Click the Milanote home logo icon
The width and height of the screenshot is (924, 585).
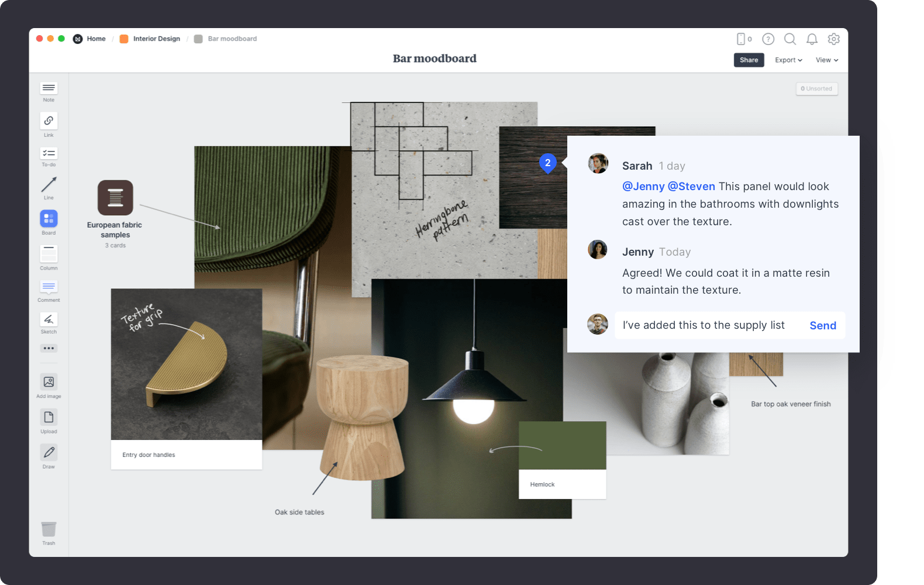tap(78, 39)
